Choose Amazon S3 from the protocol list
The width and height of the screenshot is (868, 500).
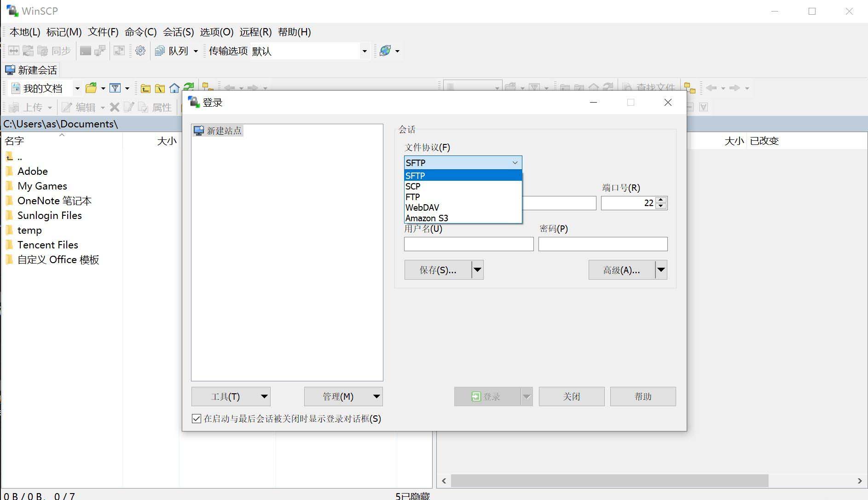point(463,218)
